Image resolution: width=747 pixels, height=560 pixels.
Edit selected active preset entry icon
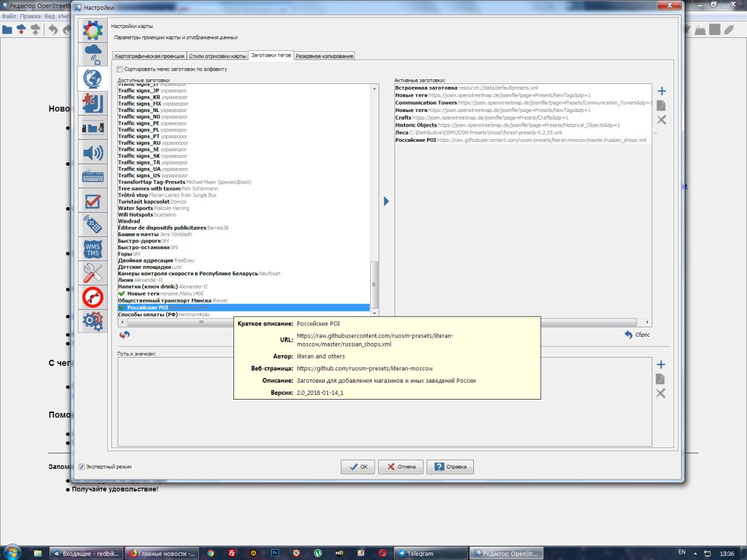pyautogui.click(x=661, y=106)
